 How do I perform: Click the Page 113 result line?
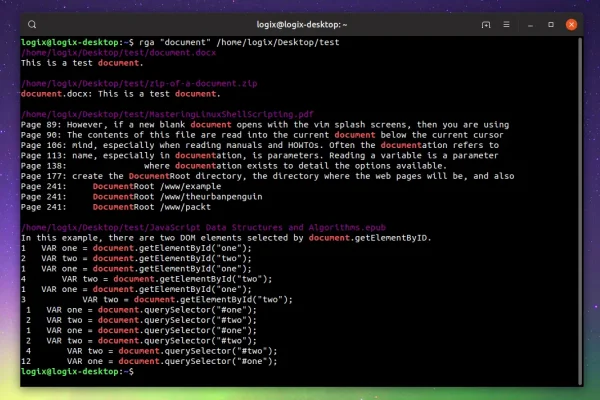point(260,155)
